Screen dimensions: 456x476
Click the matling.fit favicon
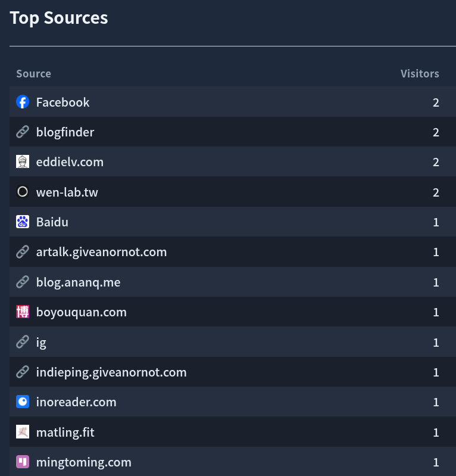(23, 432)
